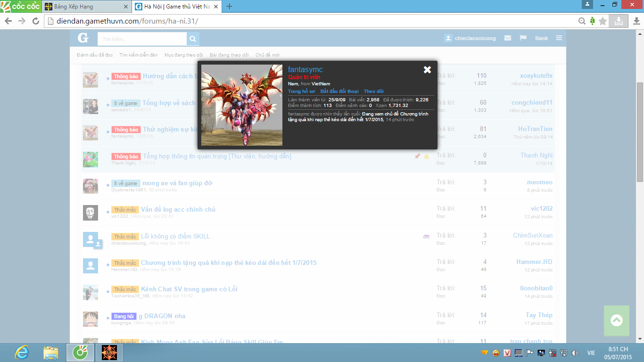Click the Cốc Cốc browser logo
Viewport: 644px width, 362px height.
(20, 6)
